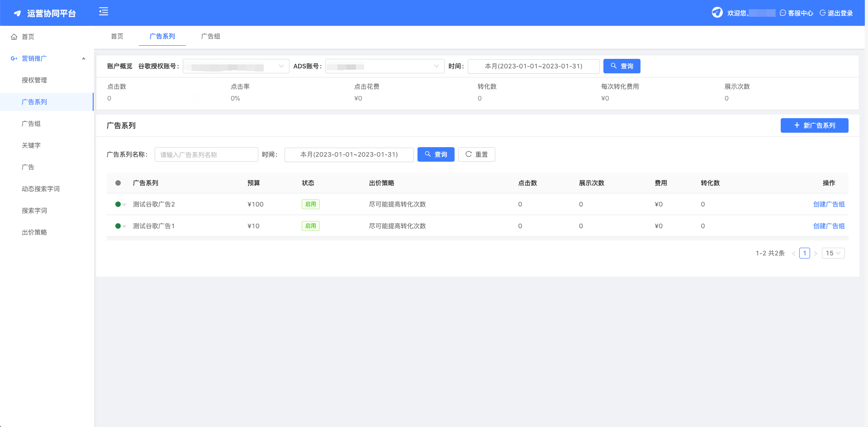Image resolution: width=868 pixels, height=427 pixels.
Task: Open the 客服中心 customer service link
Action: 797,13
